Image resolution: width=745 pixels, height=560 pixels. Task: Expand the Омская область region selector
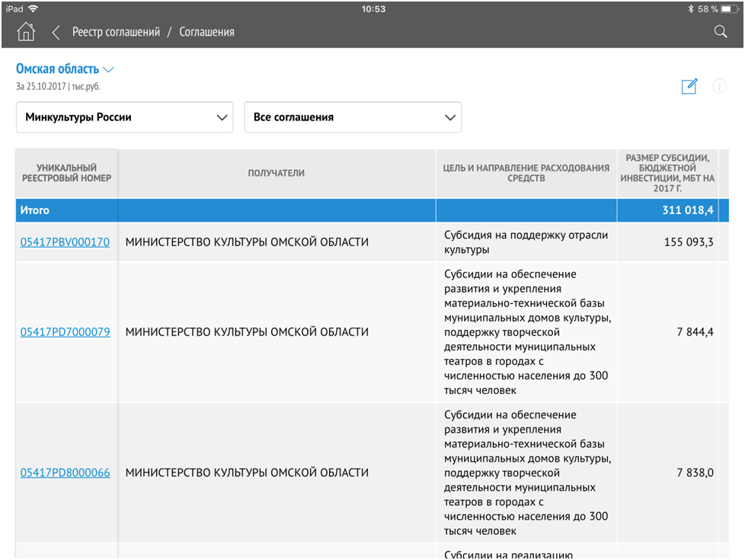[x=65, y=69]
